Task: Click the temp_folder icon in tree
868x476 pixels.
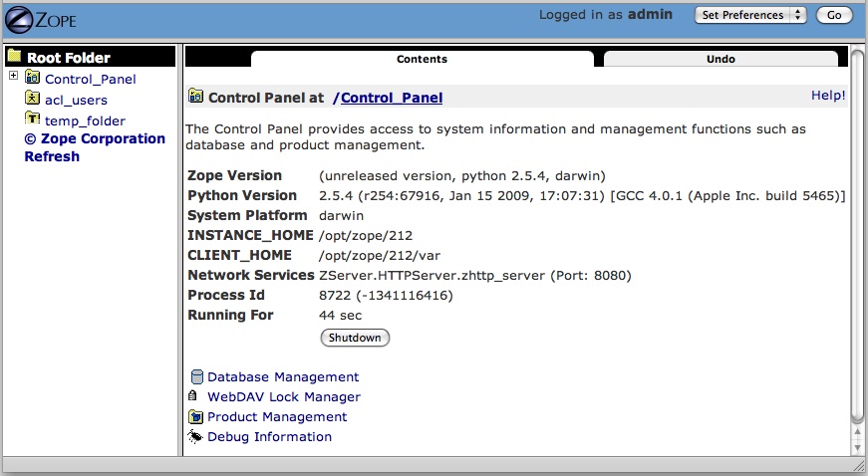Action: coord(32,119)
